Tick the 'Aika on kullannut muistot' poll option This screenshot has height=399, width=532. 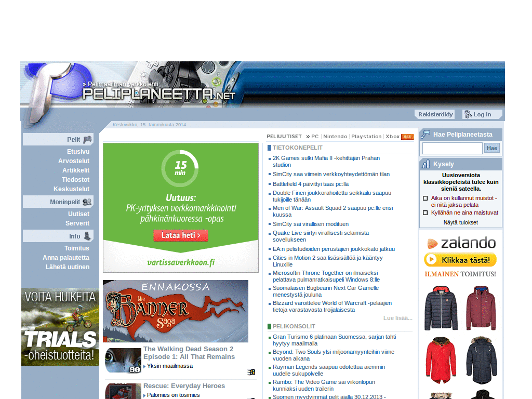tap(425, 198)
